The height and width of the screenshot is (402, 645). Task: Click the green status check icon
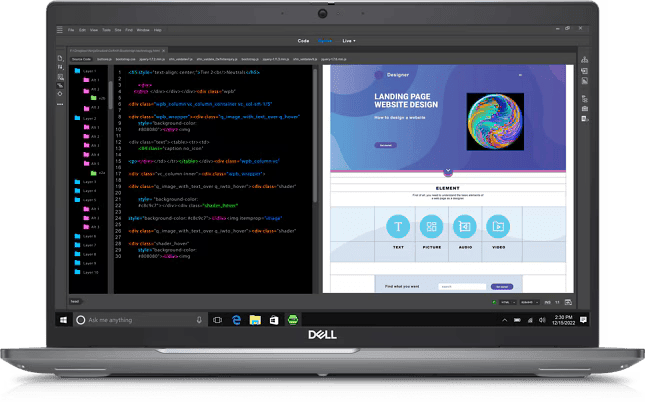494,302
